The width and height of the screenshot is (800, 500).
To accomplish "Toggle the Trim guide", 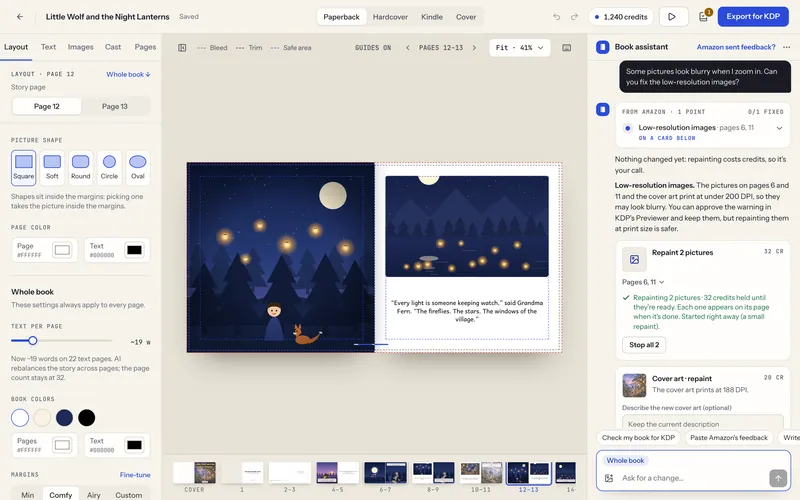I will [x=249, y=47].
